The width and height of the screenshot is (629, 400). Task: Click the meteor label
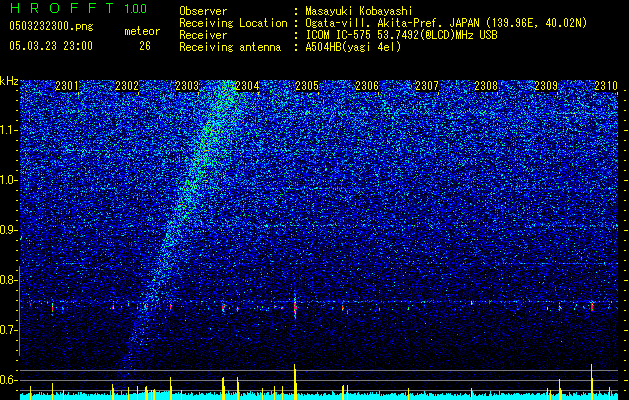click(142, 31)
